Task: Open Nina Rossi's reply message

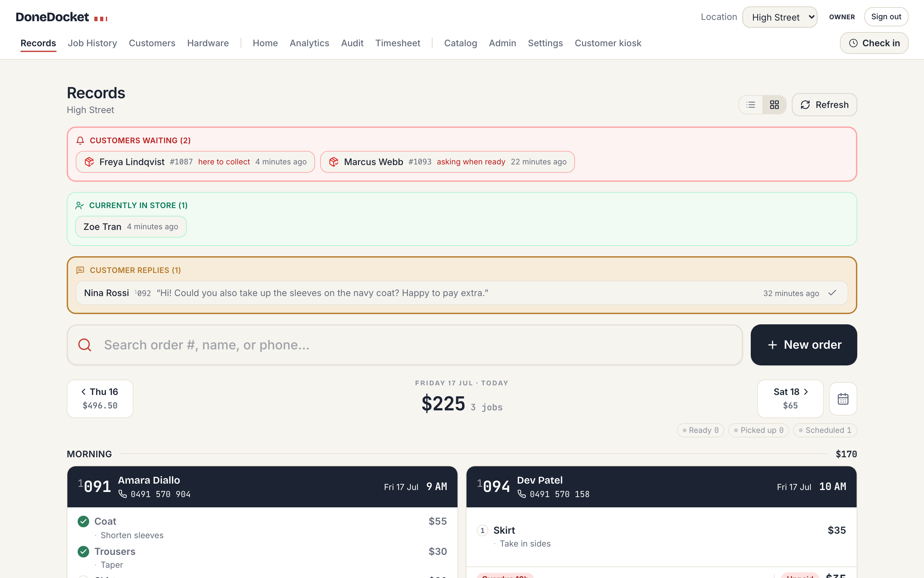Action: (x=462, y=293)
